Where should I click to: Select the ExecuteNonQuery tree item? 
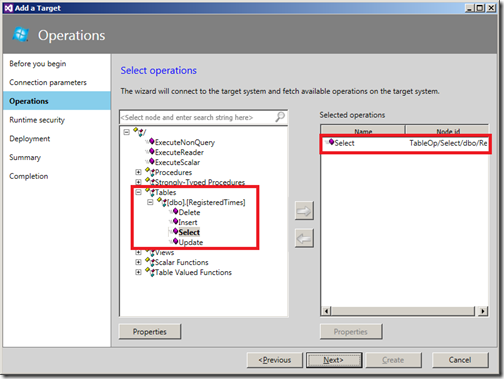(185, 142)
